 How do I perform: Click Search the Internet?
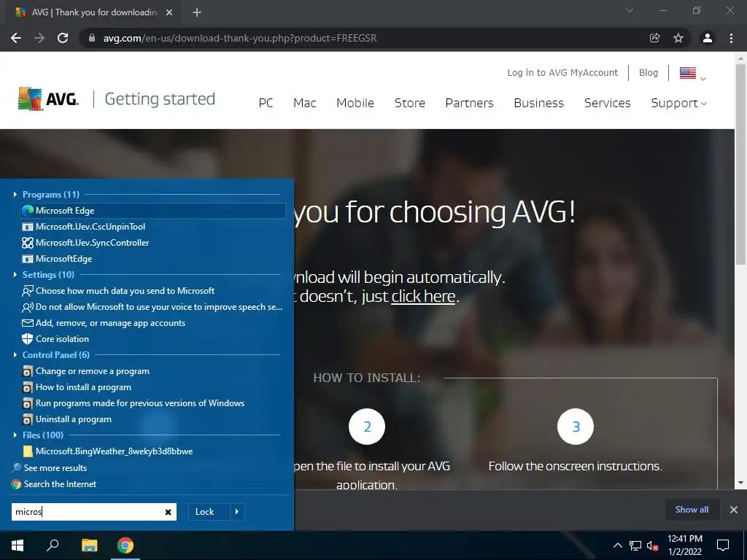tap(54, 484)
